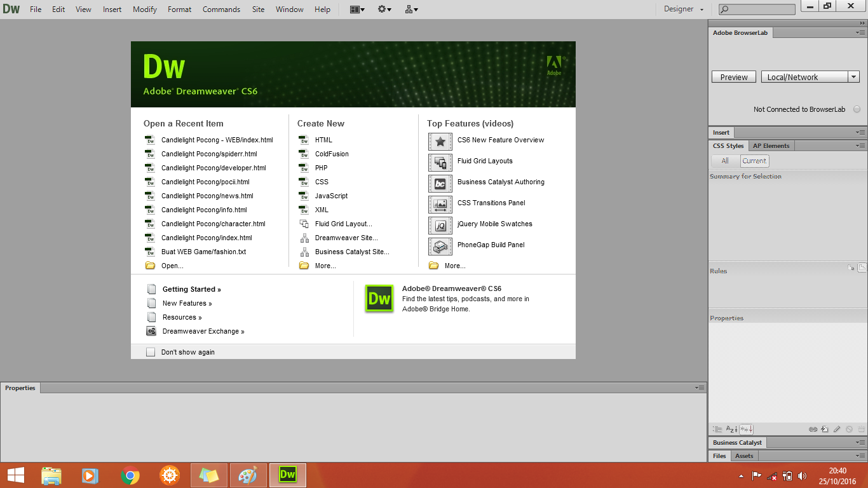The width and height of the screenshot is (868, 488).
Task: Click the CS6 New Feature Overview star icon
Action: [440, 141]
